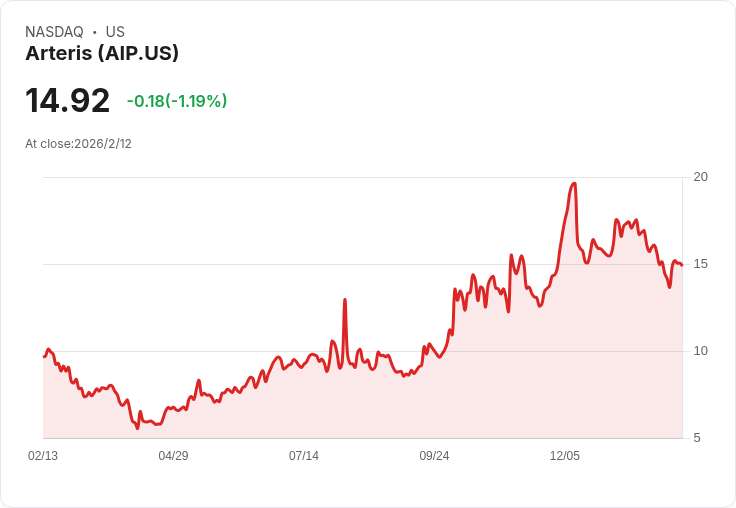Click the green -0.18(-1.19%) change value
The image size is (736, 508).
click(x=177, y=101)
